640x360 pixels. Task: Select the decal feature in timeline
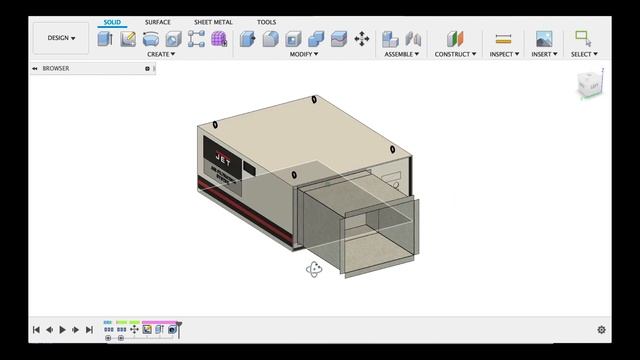147,329
